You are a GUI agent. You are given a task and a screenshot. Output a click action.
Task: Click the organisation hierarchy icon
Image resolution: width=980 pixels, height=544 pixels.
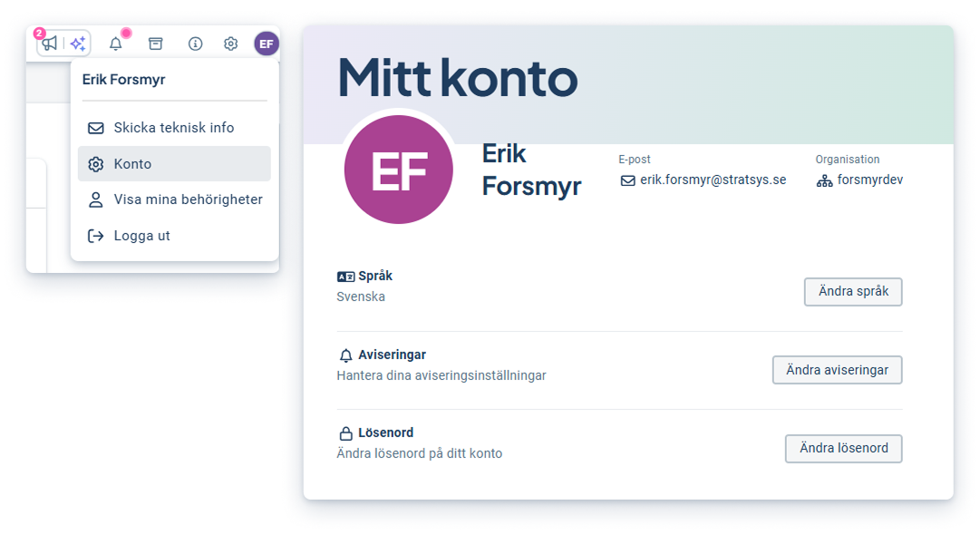[824, 180]
